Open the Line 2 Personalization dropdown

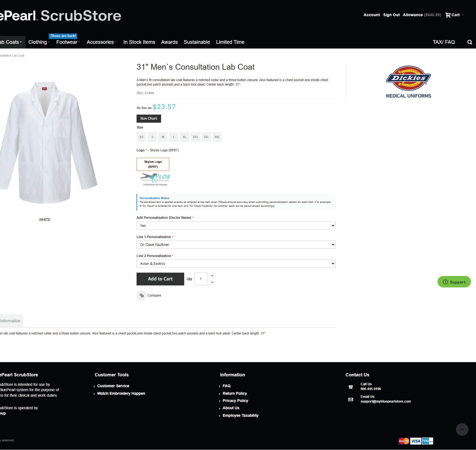(236, 263)
